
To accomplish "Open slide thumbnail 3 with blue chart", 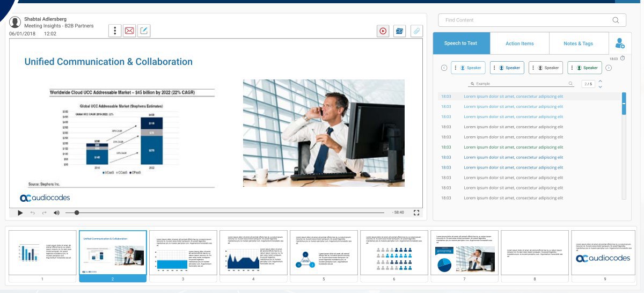I will pos(183,253).
